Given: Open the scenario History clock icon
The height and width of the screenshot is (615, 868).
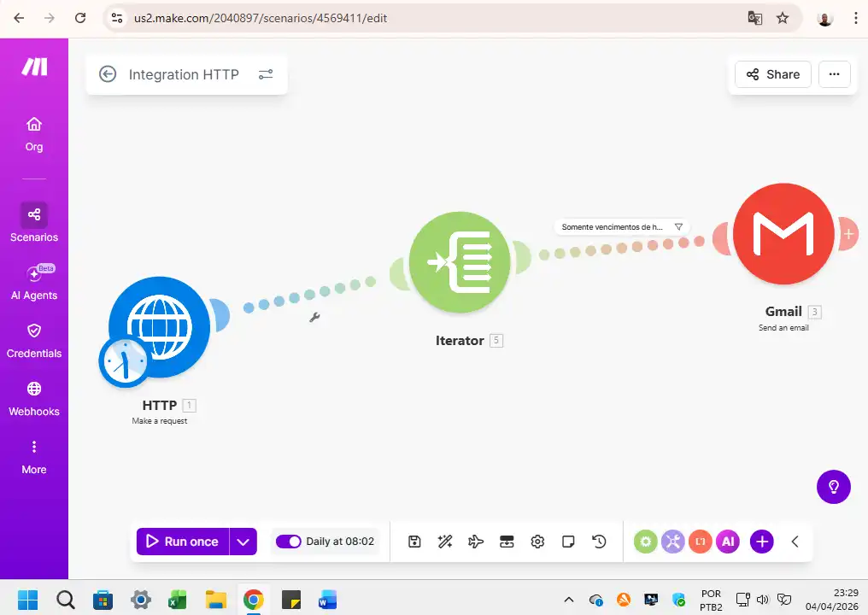Looking at the screenshot, I should point(599,542).
